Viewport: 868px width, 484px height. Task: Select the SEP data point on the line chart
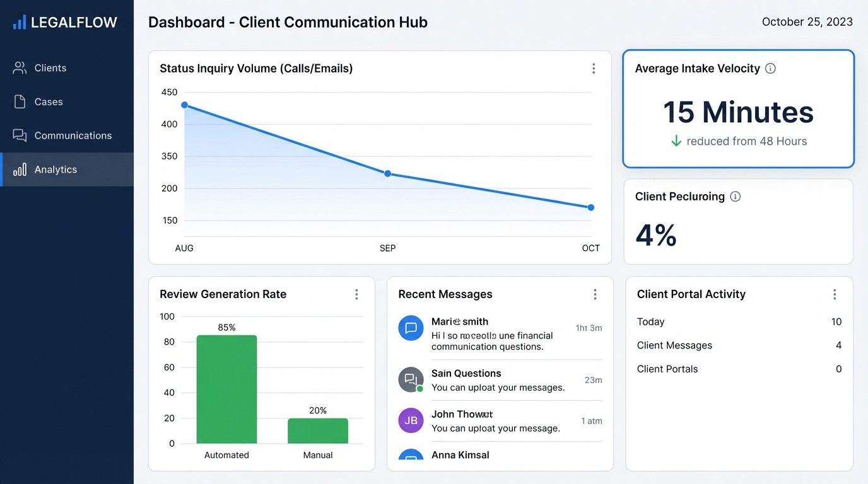tap(387, 173)
